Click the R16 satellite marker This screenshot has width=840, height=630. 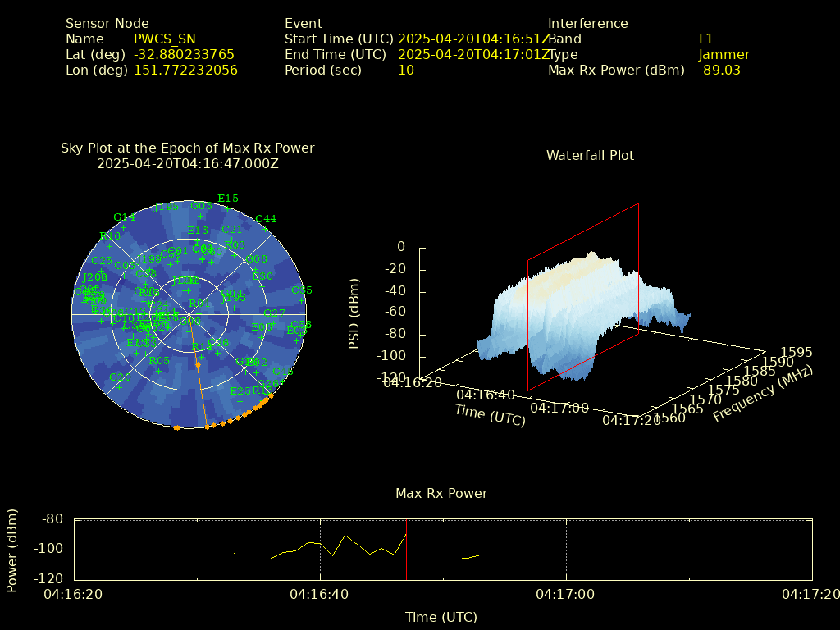coord(110,246)
